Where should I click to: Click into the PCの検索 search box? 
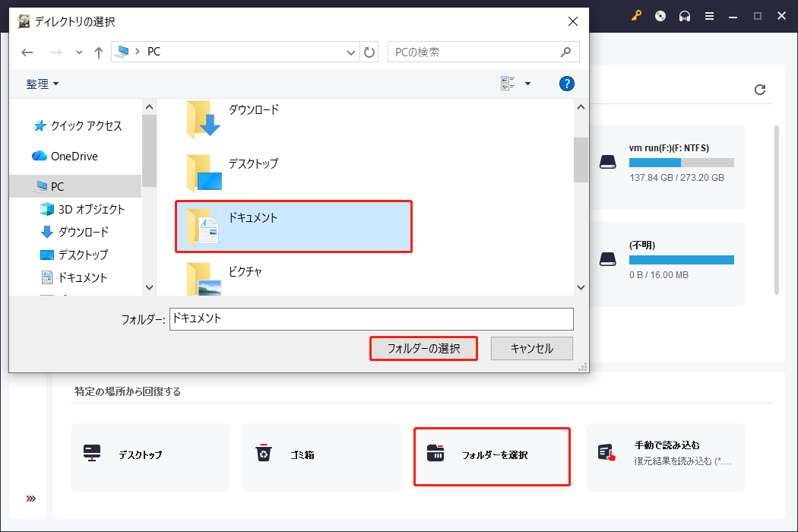click(483, 52)
